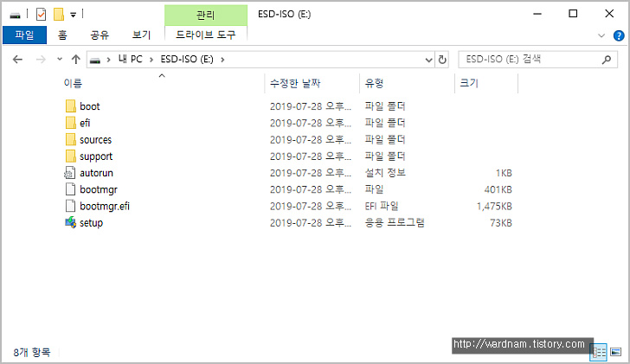Select the autorun file icon
The width and height of the screenshot is (630, 364).
click(70, 173)
